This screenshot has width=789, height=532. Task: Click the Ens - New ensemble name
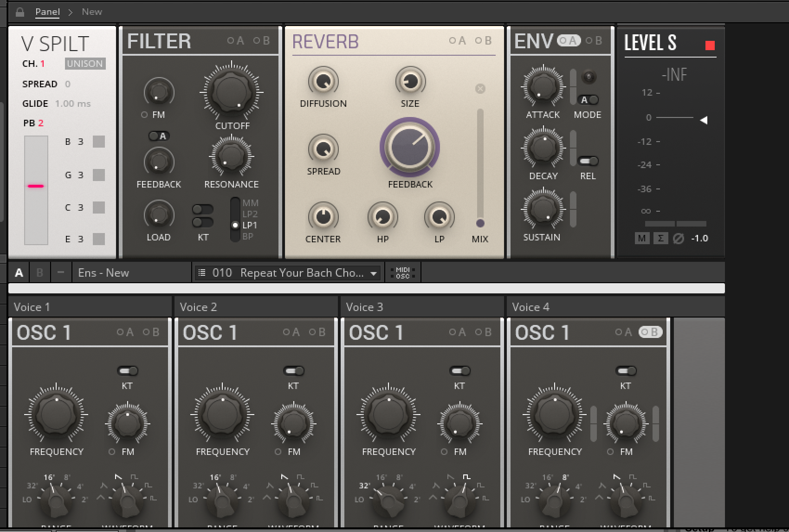pyautogui.click(x=103, y=273)
